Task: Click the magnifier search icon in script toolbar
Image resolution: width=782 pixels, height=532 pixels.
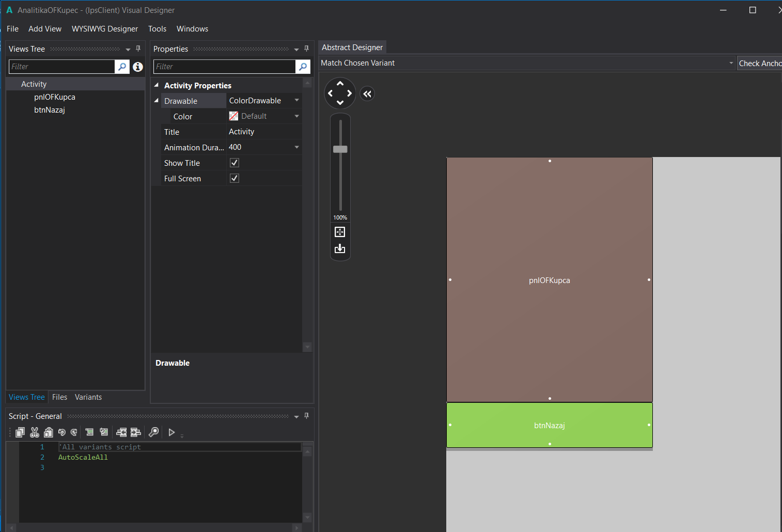Action: 153,432
